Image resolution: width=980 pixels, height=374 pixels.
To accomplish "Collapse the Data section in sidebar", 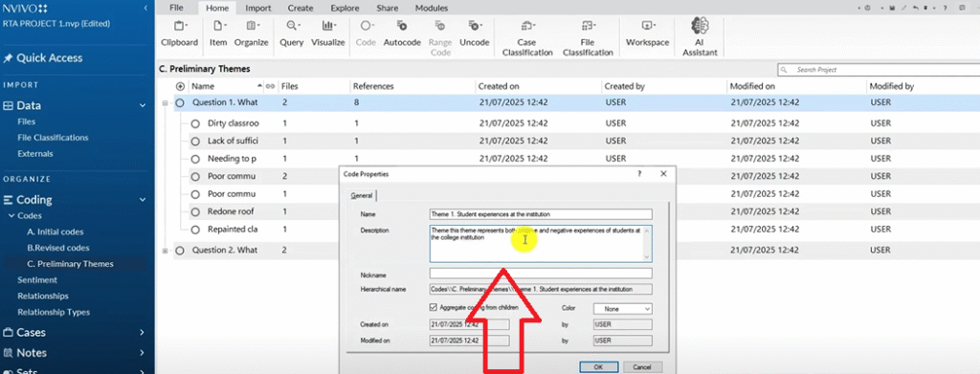I will click(144, 106).
